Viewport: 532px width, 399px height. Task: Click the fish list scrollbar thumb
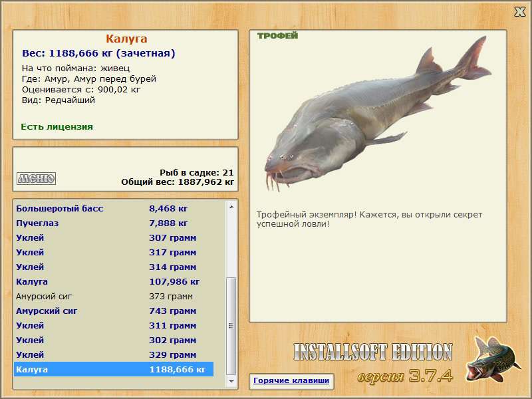pyautogui.click(x=231, y=326)
